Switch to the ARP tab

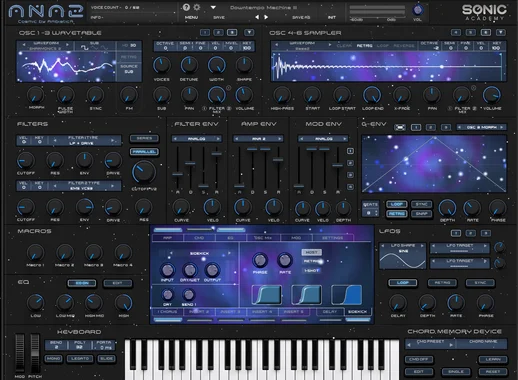coord(167,238)
